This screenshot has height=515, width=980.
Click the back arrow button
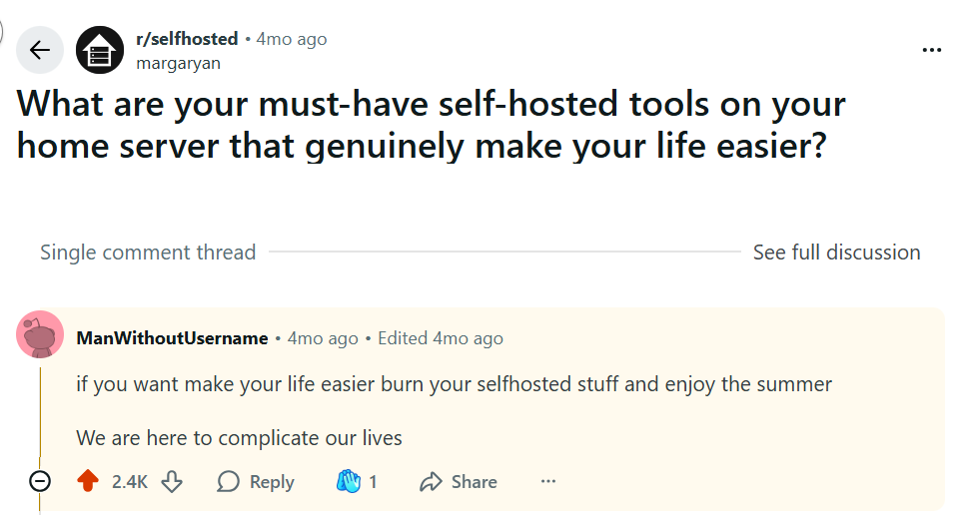point(40,50)
